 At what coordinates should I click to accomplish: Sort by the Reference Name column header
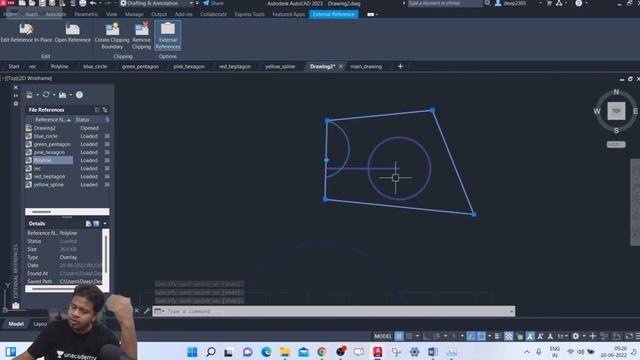(50, 120)
